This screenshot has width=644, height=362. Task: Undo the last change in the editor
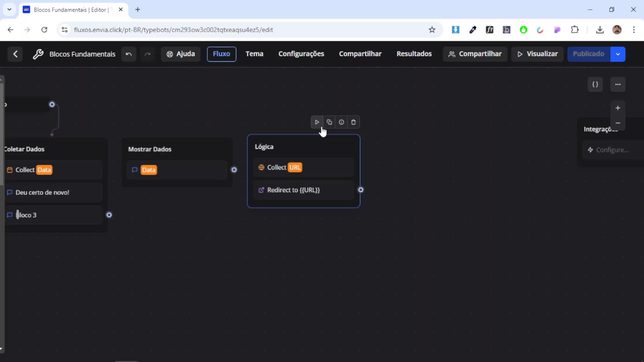coord(128,54)
